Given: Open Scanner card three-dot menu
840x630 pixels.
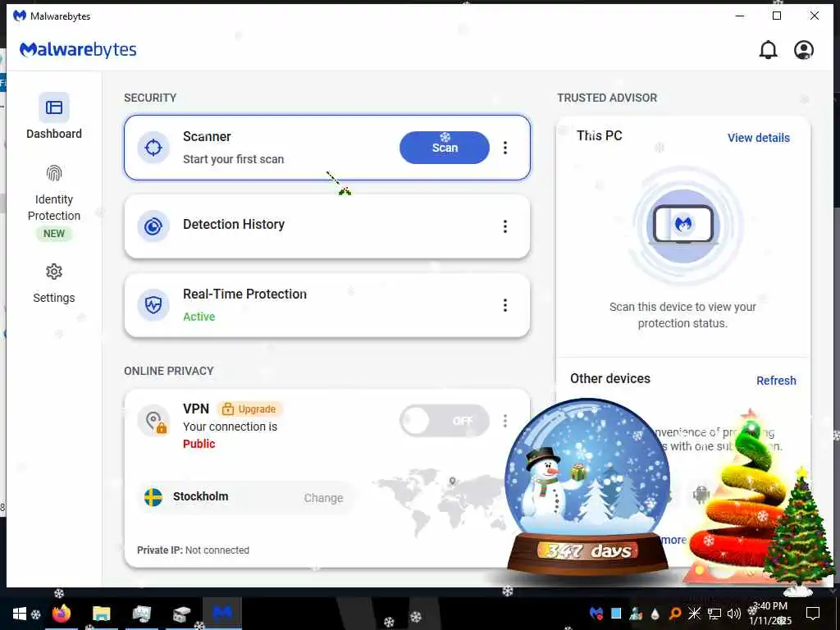Looking at the screenshot, I should tap(504, 148).
